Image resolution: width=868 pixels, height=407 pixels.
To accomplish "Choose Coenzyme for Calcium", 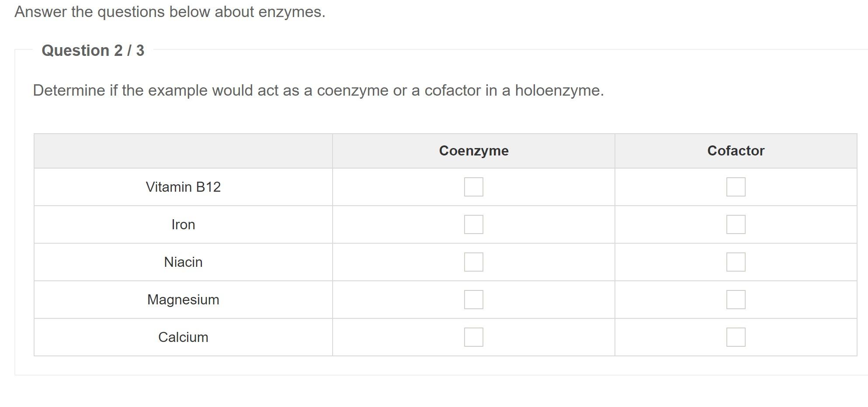I will pos(473,337).
